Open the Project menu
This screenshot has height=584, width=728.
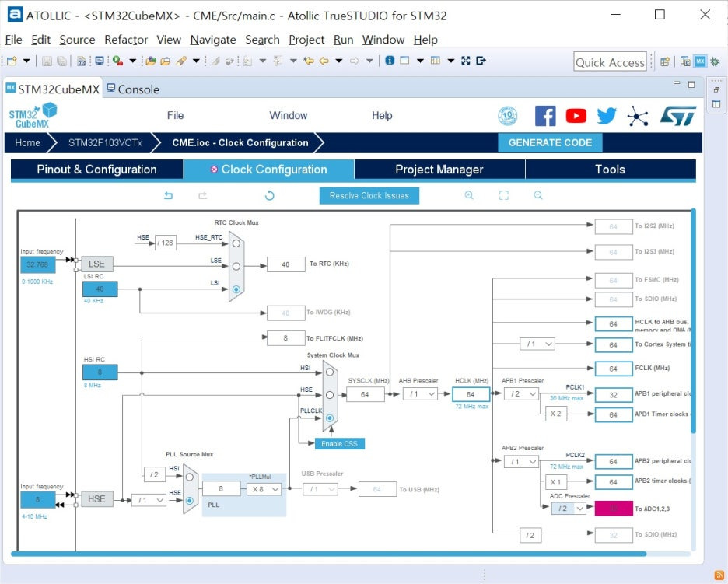point(306,40)
